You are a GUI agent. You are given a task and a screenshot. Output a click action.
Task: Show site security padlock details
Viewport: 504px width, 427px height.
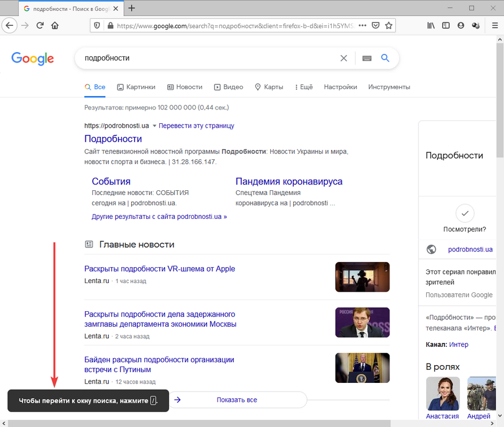tap(110, 25)
